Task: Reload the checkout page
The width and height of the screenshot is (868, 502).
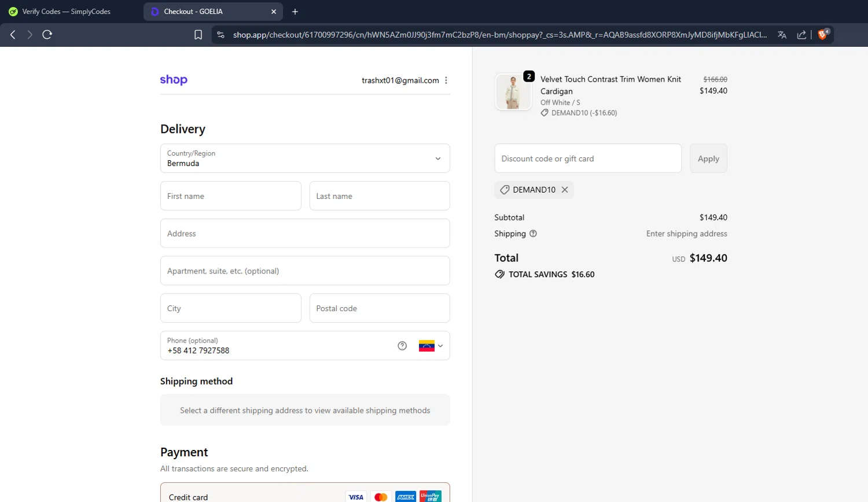Action: 47,35
